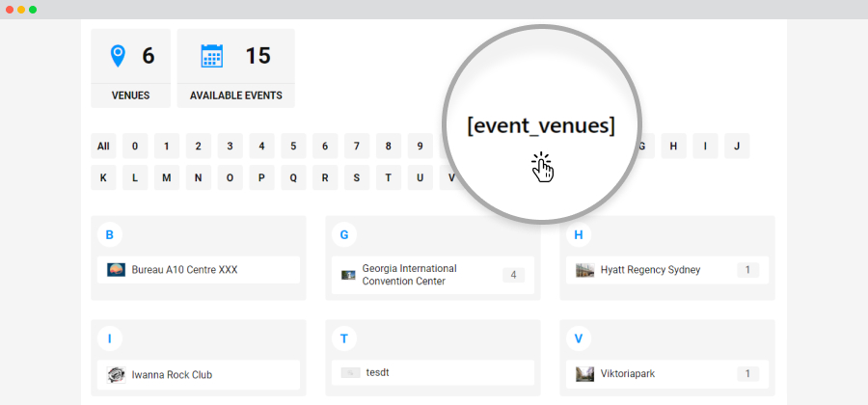Image resolution: width=868 pixels, height=405 pixels.
Task: Filter venues by letter H
Action: coord(674,146)
